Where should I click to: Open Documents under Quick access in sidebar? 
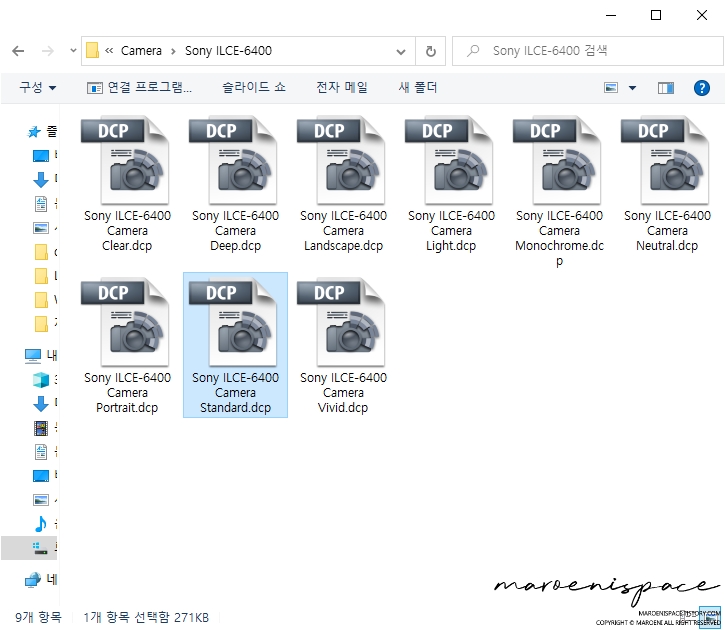coord(41,204)
